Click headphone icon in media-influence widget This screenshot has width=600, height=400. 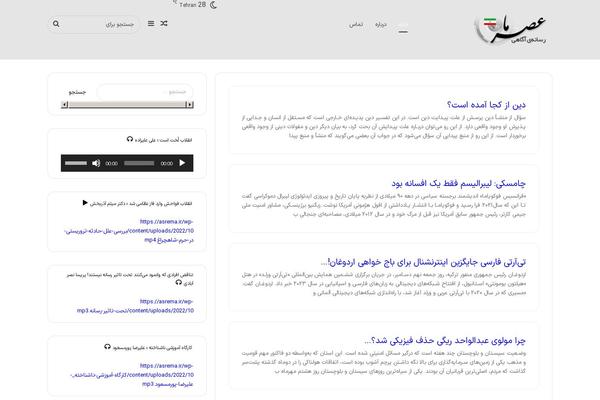click(x=179, y=282)
